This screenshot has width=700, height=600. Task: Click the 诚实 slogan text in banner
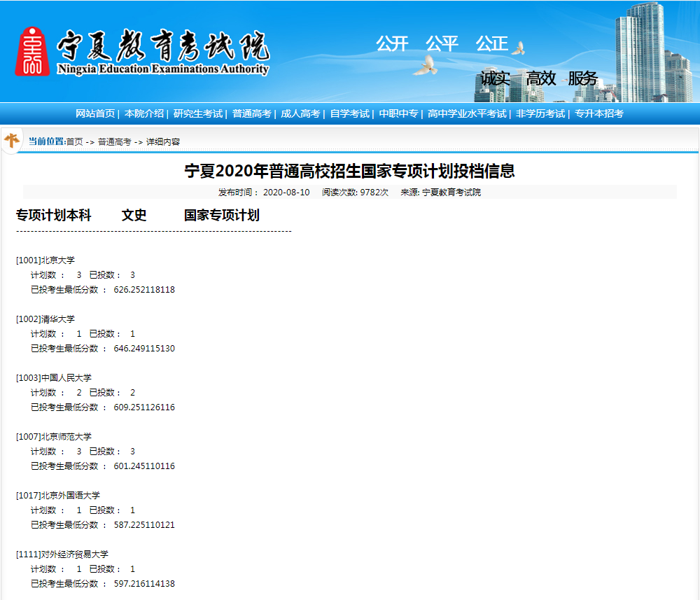coord(495,78)
